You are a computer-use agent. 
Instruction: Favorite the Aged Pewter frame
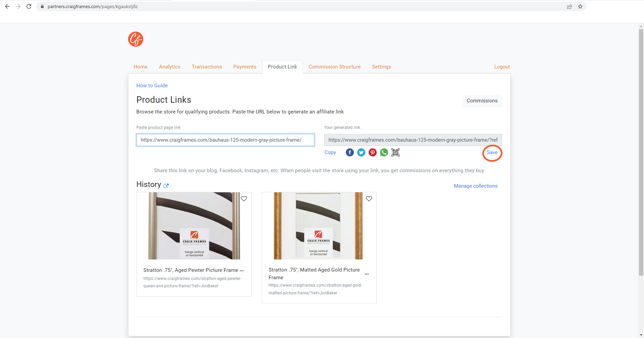(244, 198)
